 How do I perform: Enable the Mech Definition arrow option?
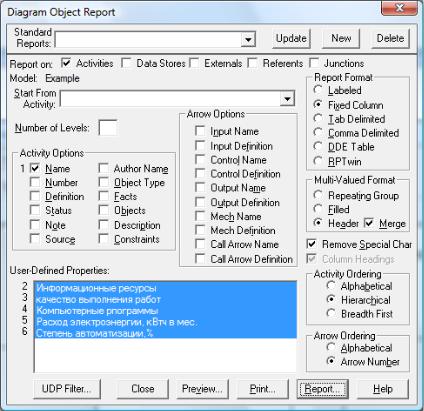coord(200,230)
